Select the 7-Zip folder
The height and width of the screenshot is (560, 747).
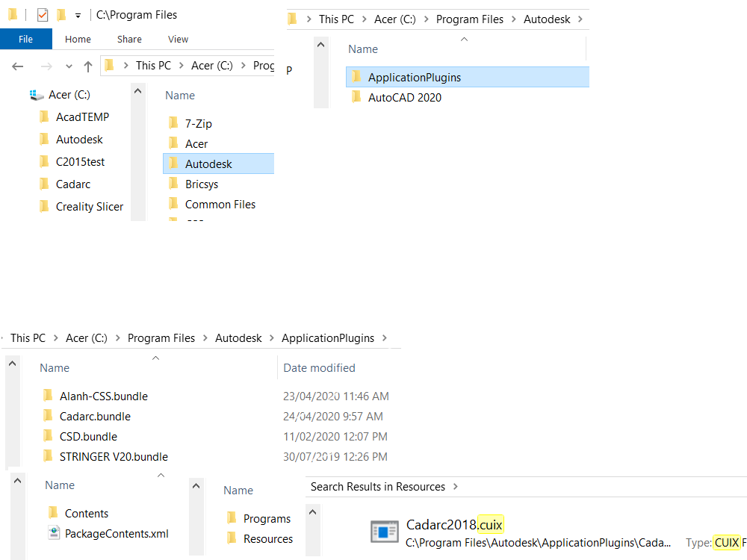[x=198, y=123]
